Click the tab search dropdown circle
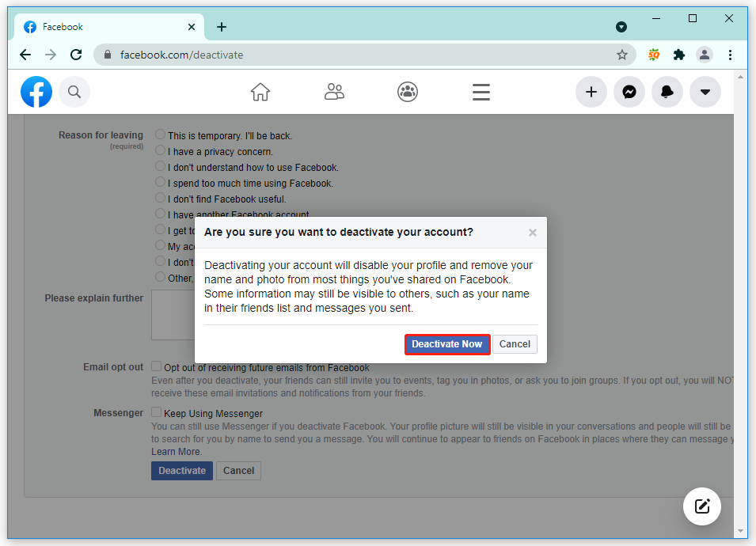The height and width of the screenshot is (546, 756). click(621, 27)
